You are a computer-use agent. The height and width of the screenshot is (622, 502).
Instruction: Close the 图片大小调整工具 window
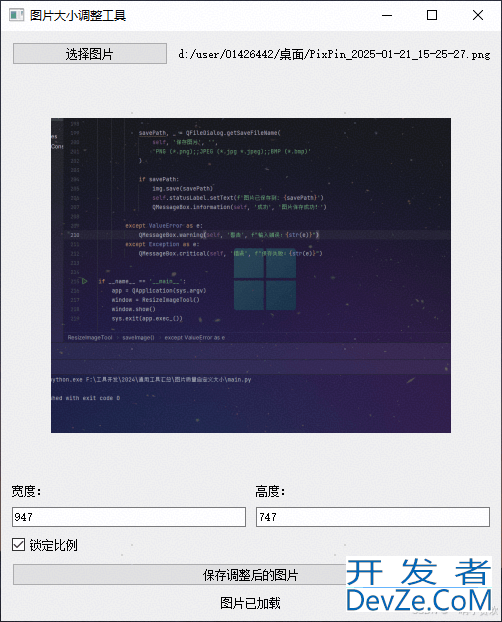(x=478, y=15)
